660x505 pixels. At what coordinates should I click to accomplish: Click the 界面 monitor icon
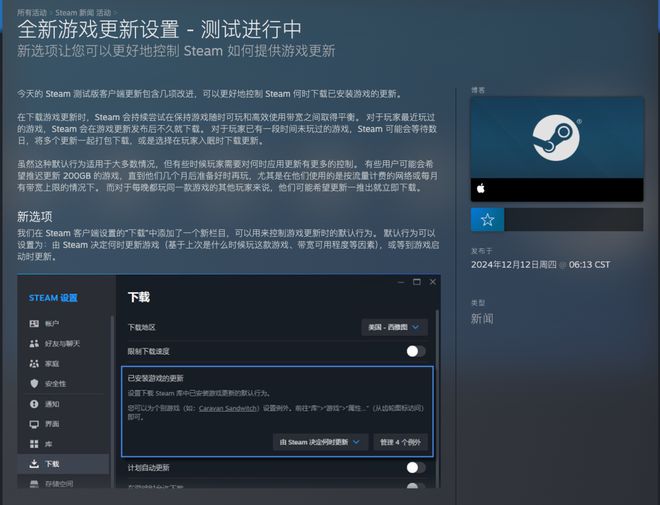[x=34, y=424]
